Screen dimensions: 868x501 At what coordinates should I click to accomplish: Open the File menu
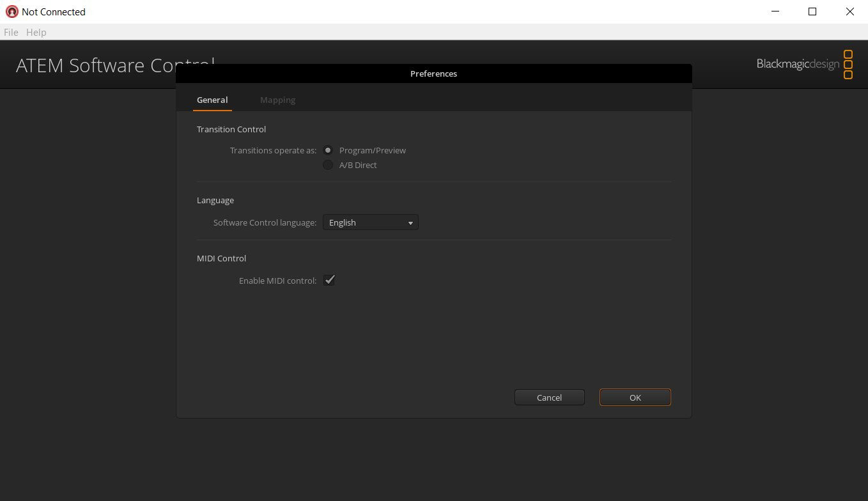(11, 32)
